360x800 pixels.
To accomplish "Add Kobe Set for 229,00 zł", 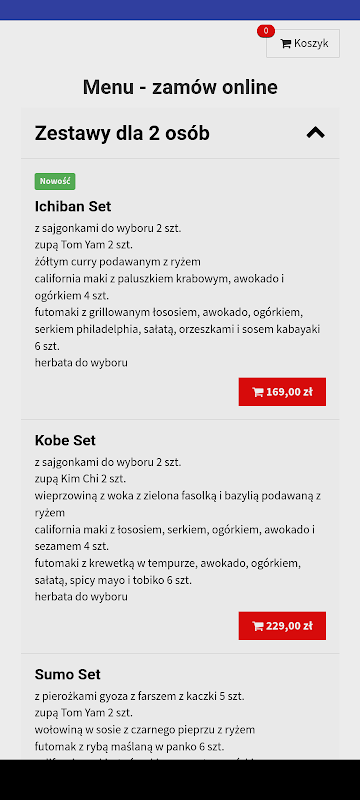I will [282, 626].
